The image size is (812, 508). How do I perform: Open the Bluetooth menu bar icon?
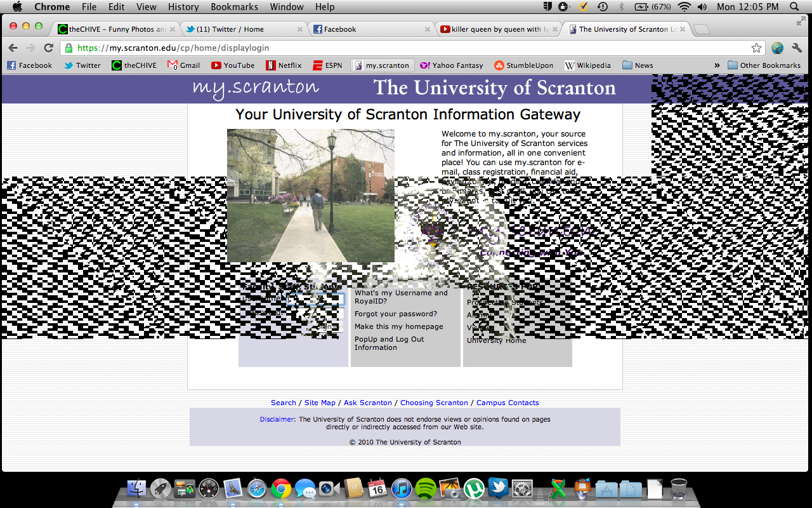pyautogui.click(x=621, y=7)
